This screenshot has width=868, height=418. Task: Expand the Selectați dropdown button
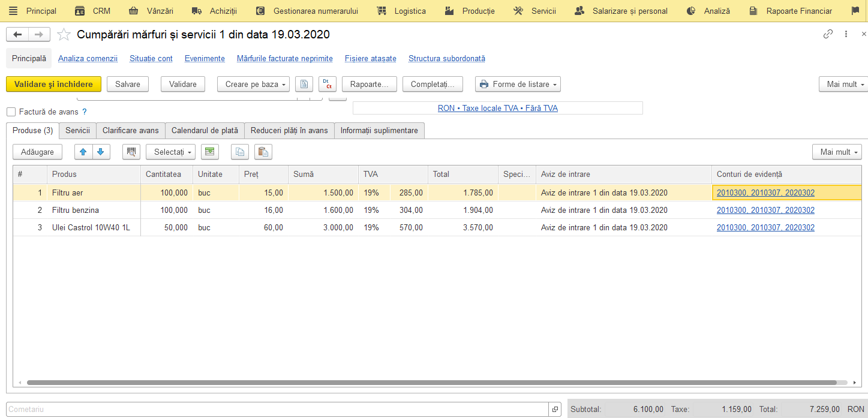click(x=170, y=152)
